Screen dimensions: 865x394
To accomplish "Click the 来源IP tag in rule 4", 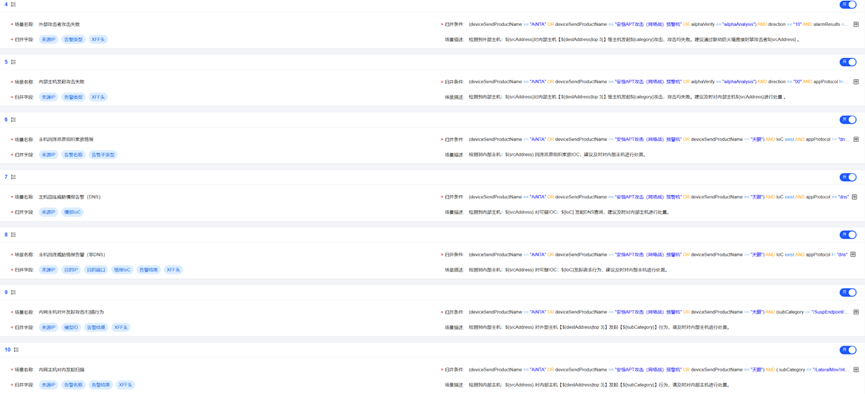I will coord(49,40).
